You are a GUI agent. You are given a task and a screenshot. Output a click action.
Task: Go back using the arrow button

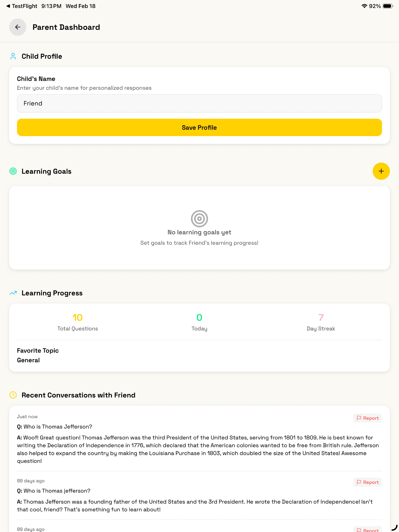point(18,27)
